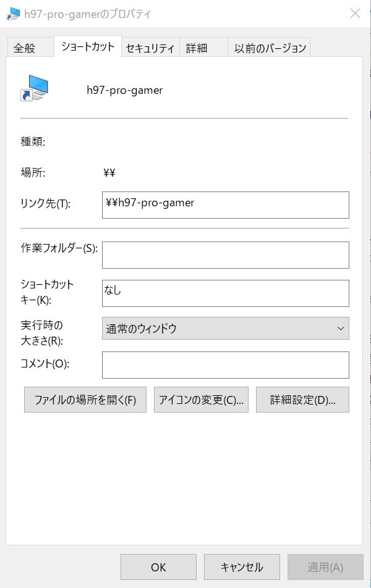The image size is (371, 588).
Task: Expand the 実行時の大きさ dropdown
Action: [x=225, y=329]
